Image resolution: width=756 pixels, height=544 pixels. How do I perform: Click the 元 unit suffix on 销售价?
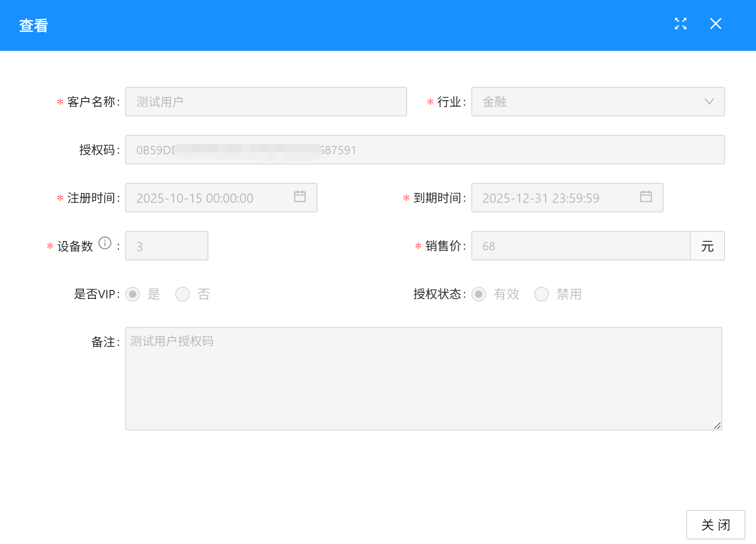707,246
